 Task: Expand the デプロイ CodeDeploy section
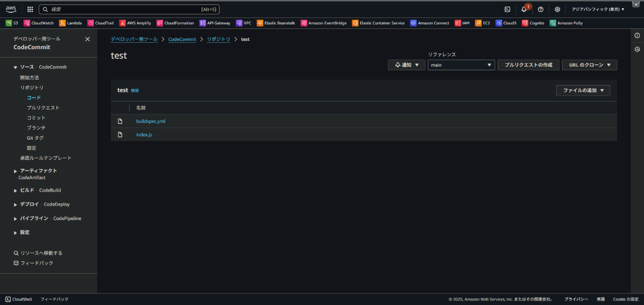pyautogui.click(x=16, y=204)
